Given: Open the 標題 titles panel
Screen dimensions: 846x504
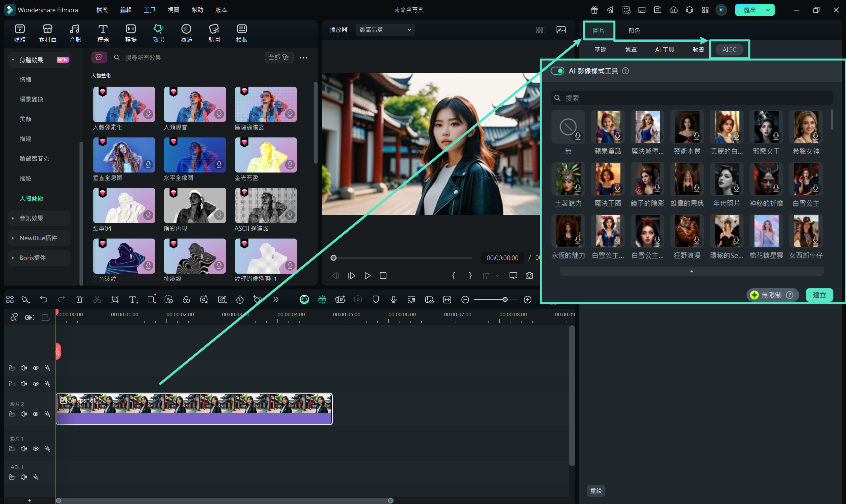Looking at the screenshot, I should click(x=103, y=33).
